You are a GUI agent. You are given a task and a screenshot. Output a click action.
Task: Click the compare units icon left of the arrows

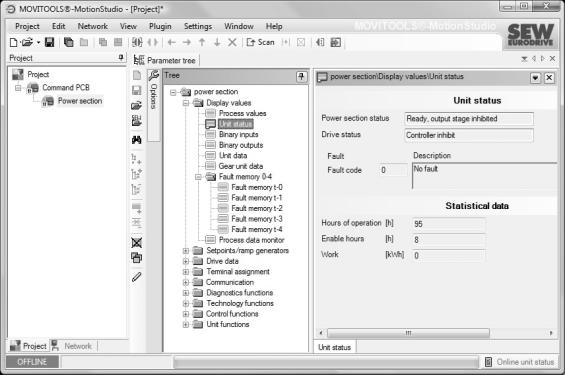137,43
